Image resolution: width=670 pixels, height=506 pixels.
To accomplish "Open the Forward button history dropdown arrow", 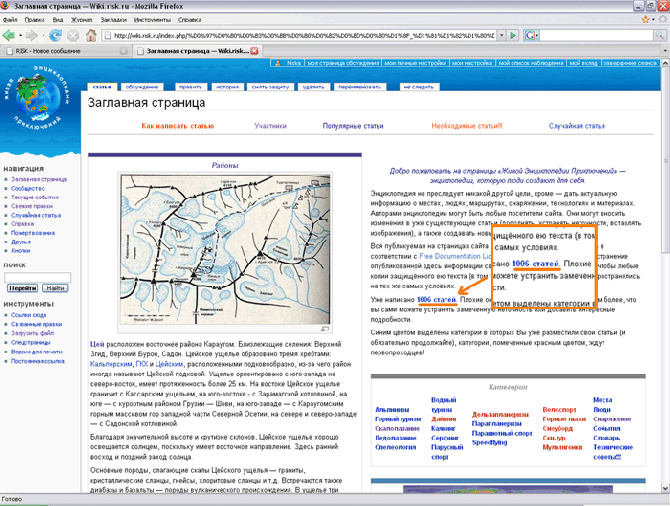I will point(43,35).
